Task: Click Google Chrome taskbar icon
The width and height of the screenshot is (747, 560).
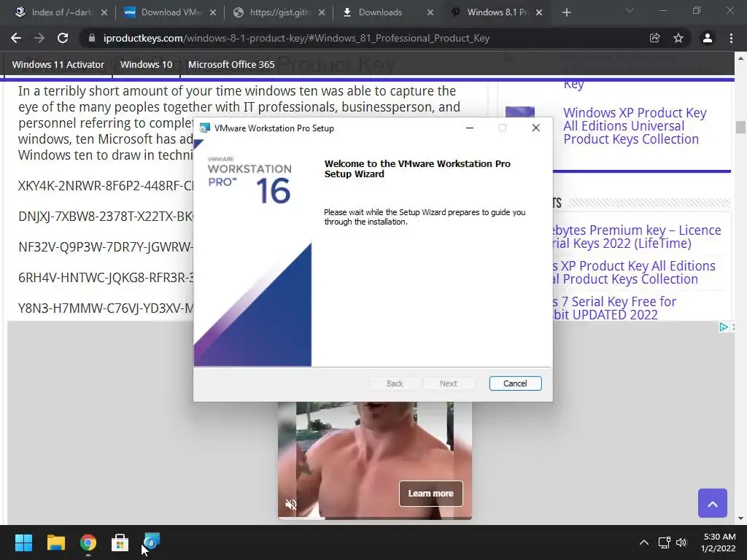Action: pyautogui.click(x=88, y=542)
